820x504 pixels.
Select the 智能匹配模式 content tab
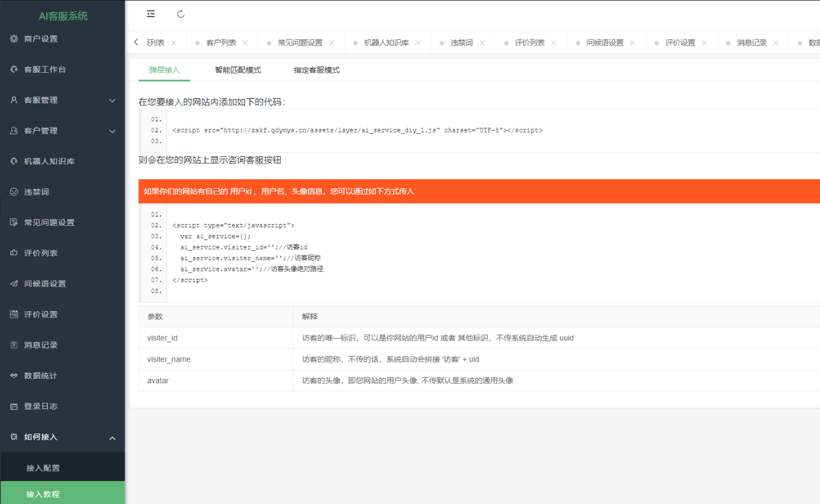238,70
